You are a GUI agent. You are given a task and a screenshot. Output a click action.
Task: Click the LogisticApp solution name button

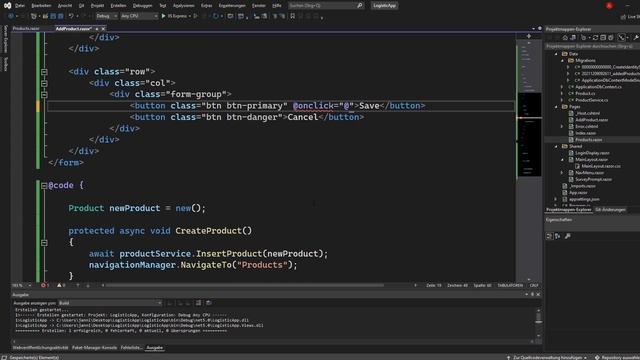pos(384,6)
